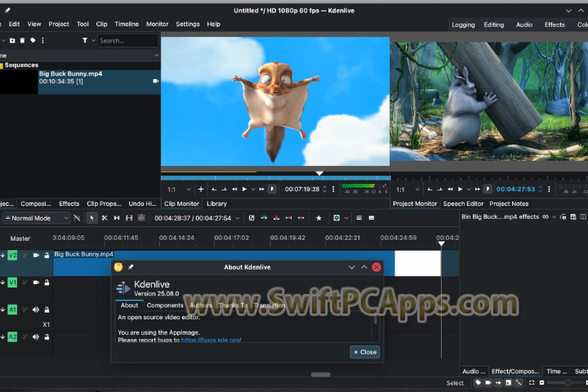Click the split compare icon in effects panel
Image resolution: width=588 pixels, height=392 pixels.
[583, 216]
